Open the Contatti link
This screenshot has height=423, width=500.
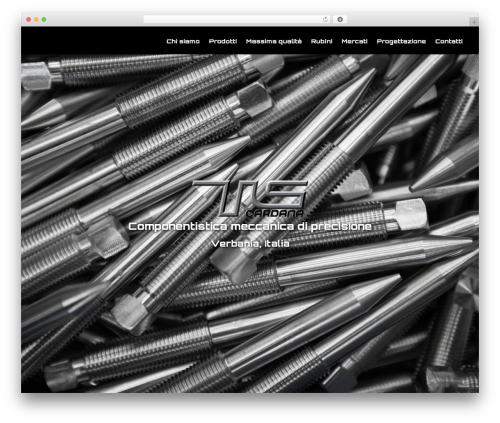point(449,41)
